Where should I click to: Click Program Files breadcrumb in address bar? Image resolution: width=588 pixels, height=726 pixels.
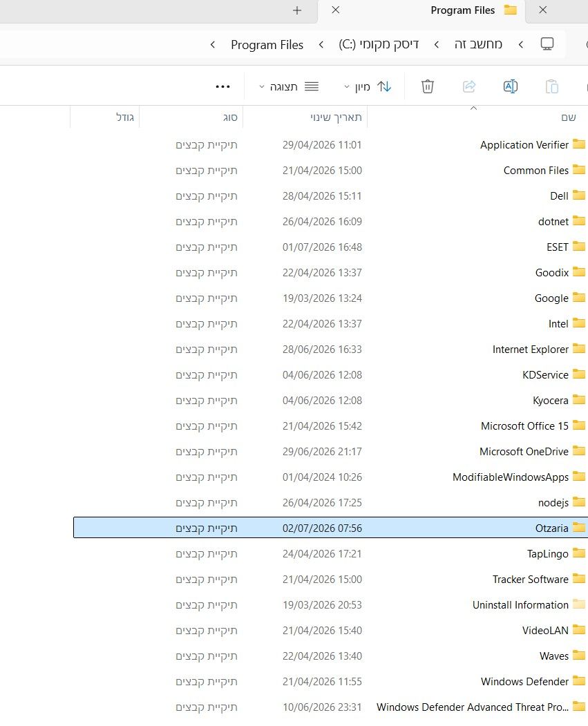[267, 44]
